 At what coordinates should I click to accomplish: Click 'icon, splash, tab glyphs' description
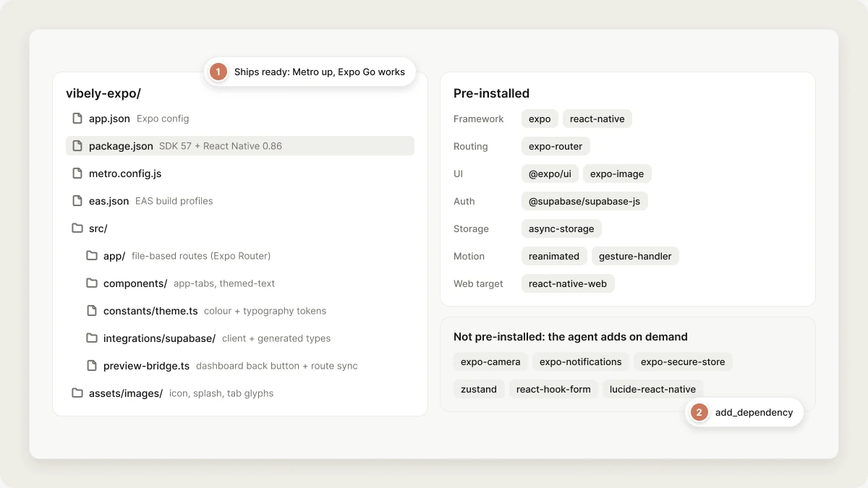(221, 393)
